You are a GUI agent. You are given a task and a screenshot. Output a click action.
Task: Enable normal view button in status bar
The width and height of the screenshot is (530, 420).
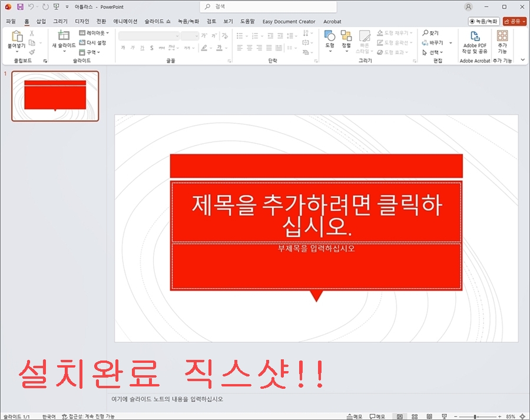[400, 416]
